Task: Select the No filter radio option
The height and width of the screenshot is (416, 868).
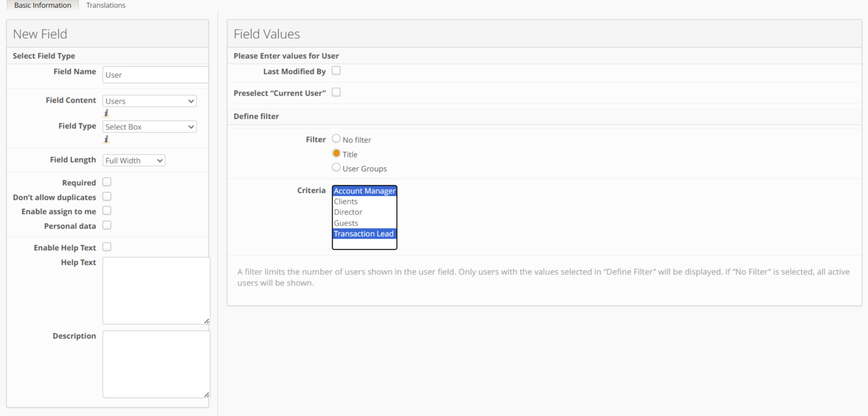Action: coord(336,138)
